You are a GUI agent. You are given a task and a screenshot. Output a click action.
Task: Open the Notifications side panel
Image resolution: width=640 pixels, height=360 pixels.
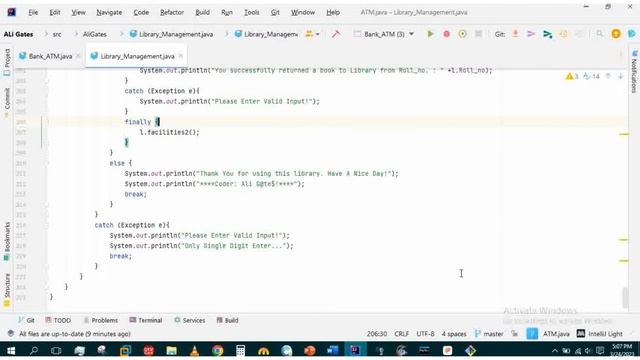pos(634,72)
